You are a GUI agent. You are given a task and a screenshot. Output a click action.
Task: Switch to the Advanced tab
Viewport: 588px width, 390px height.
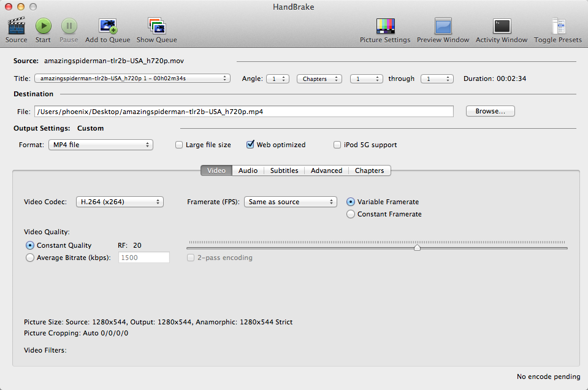327,170
